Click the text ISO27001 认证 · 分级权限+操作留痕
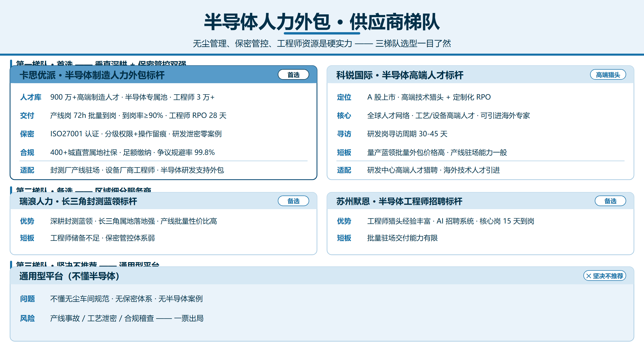The height and width of the screenshot is (362, 644). click(108, 134)
